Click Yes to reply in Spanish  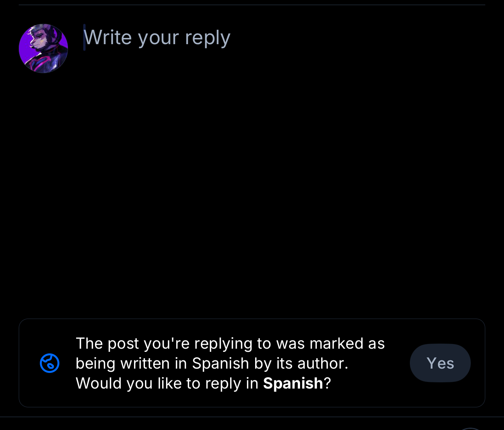440,363
